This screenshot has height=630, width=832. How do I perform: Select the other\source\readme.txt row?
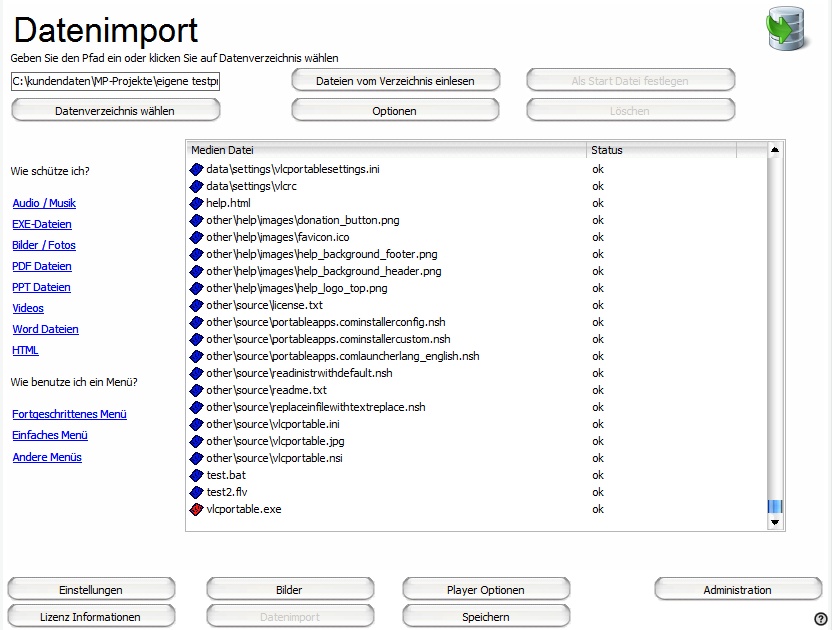266,390
